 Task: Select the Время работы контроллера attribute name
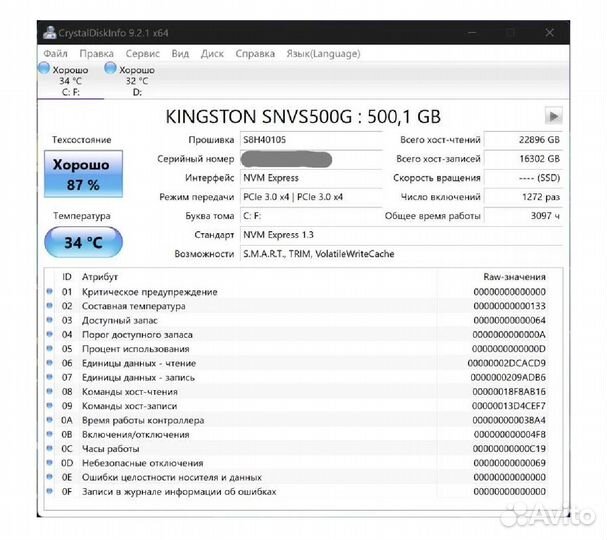tap(143, 420)
